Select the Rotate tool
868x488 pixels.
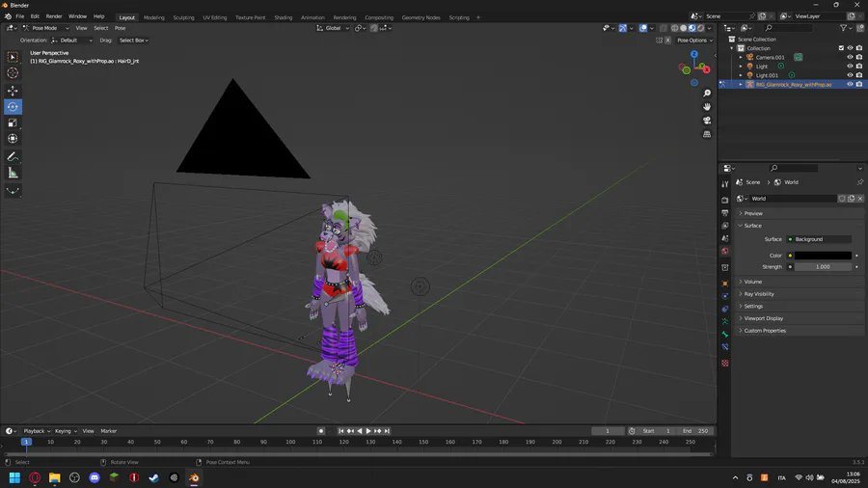tap(13, 107)
